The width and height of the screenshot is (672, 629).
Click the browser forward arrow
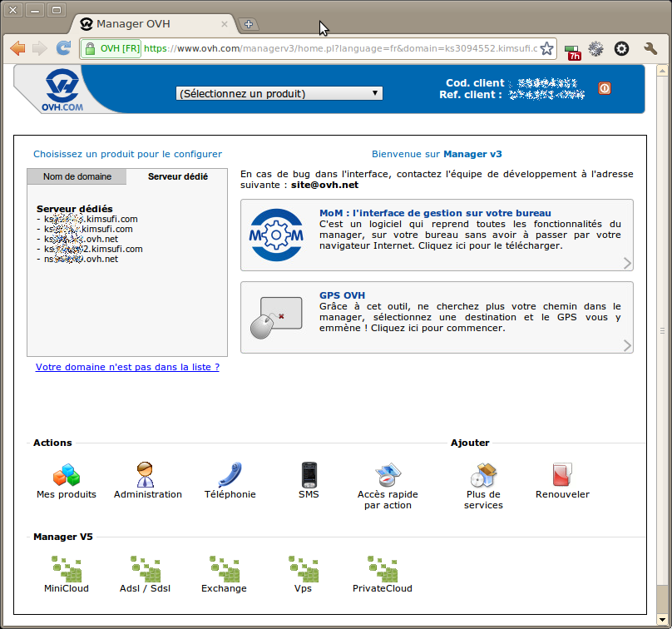[x=40, y=48]
